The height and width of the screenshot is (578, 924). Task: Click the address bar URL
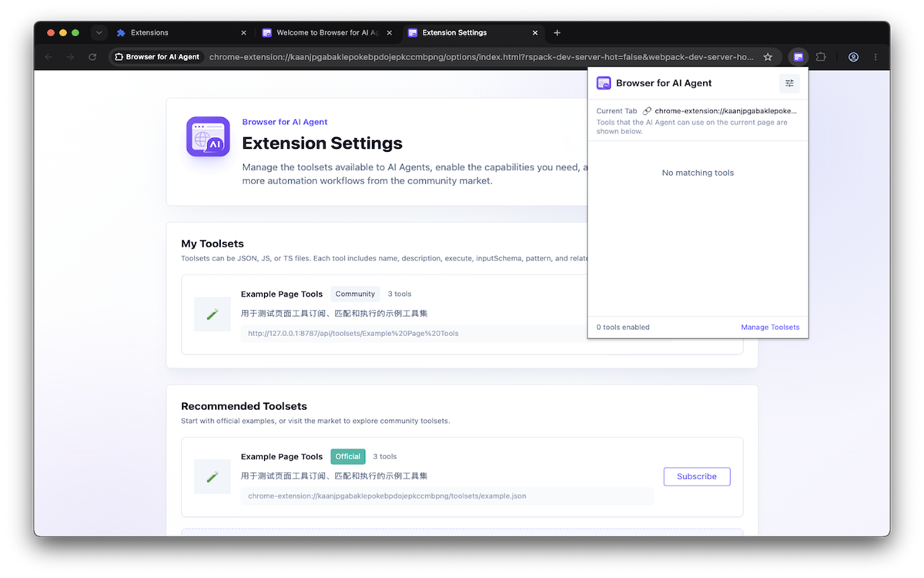point(481,57)
